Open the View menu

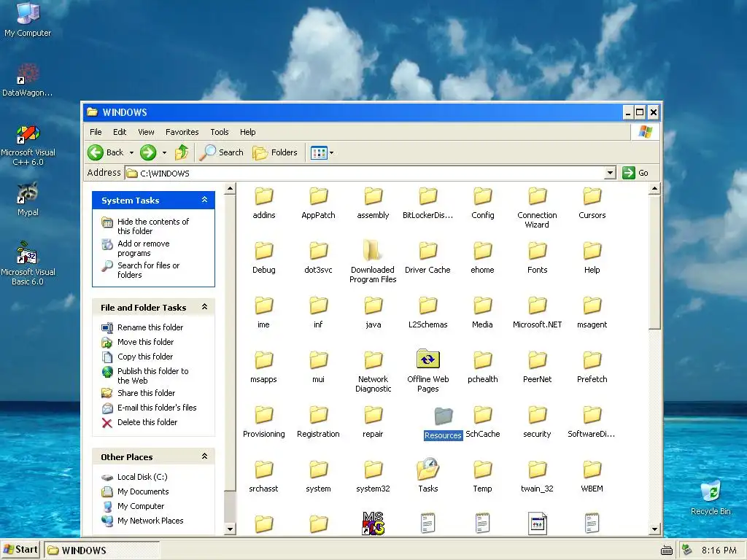point(146,132)
